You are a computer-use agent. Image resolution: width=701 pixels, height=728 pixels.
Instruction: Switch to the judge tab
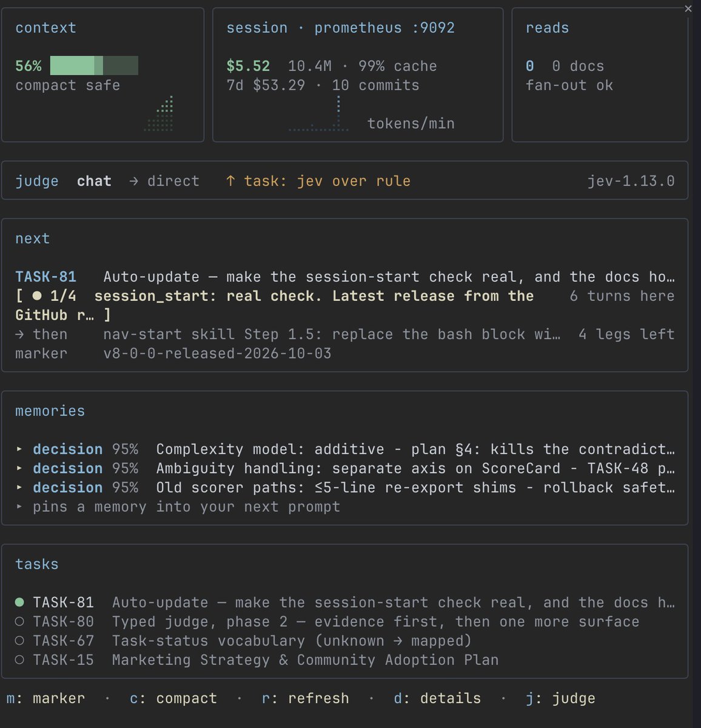coord(37,181)
